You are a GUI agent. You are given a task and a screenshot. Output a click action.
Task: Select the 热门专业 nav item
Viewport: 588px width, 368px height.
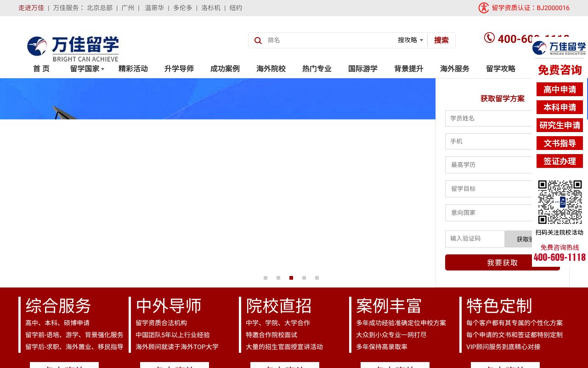coord(317,69)
